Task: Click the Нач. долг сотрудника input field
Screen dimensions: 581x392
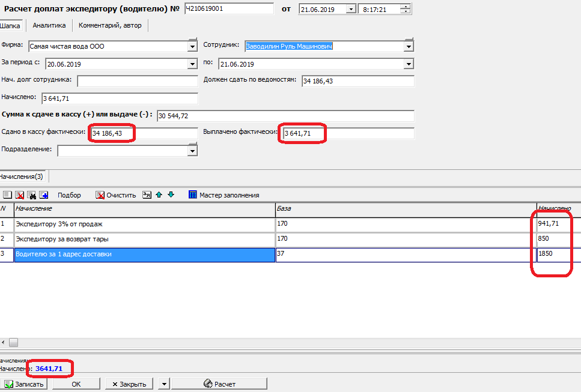Action: coord(137,81)
